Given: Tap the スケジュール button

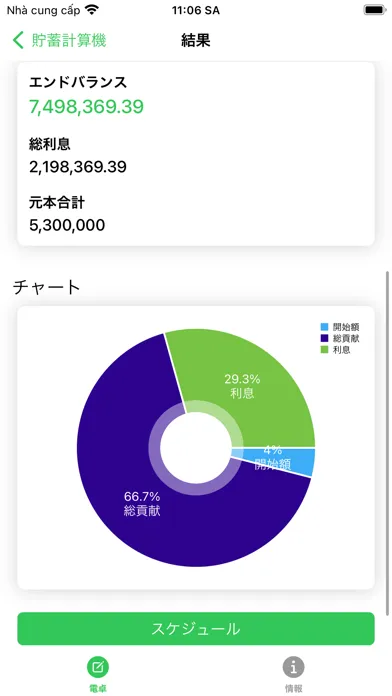Looking at the screenshot, I should tap(196, 629).
